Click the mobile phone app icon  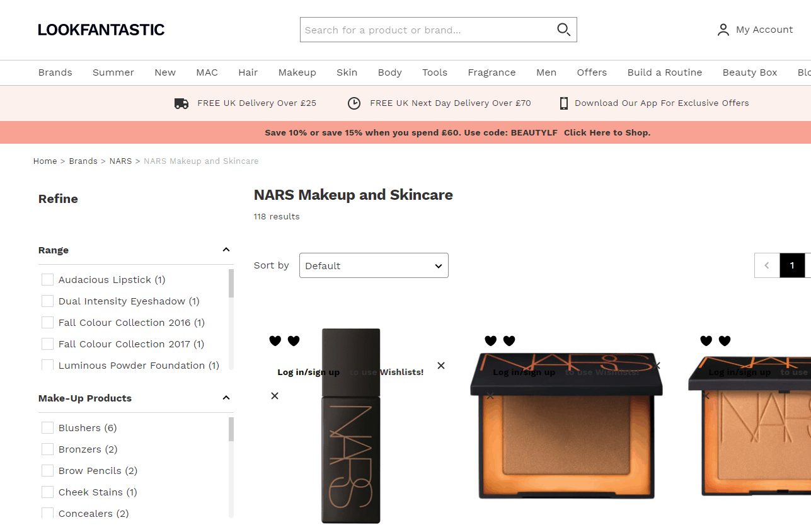click(x=564, y=103)
